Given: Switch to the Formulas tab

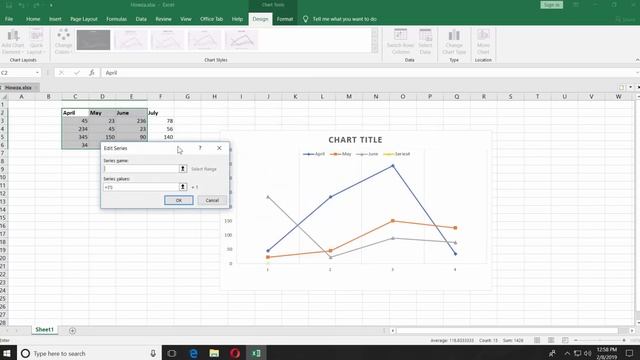Looking at the screenshot, I should [116, 19].
